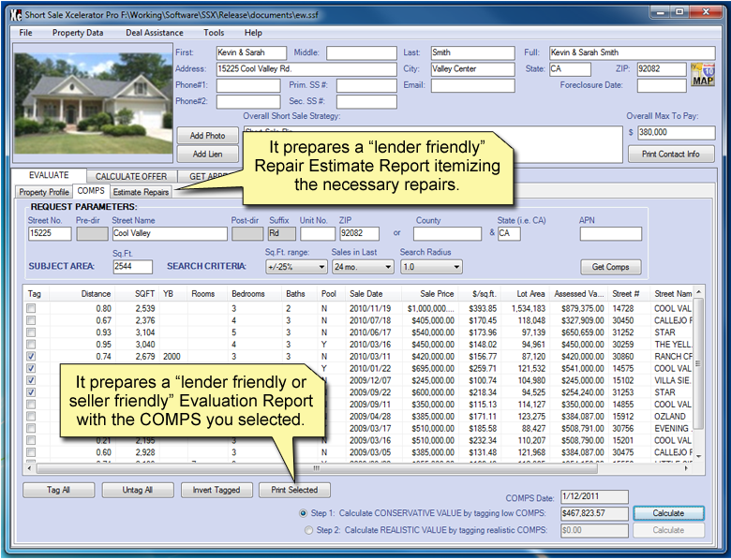Open the Property Data menu
This screenshot has width=731, height=560.
78,33
